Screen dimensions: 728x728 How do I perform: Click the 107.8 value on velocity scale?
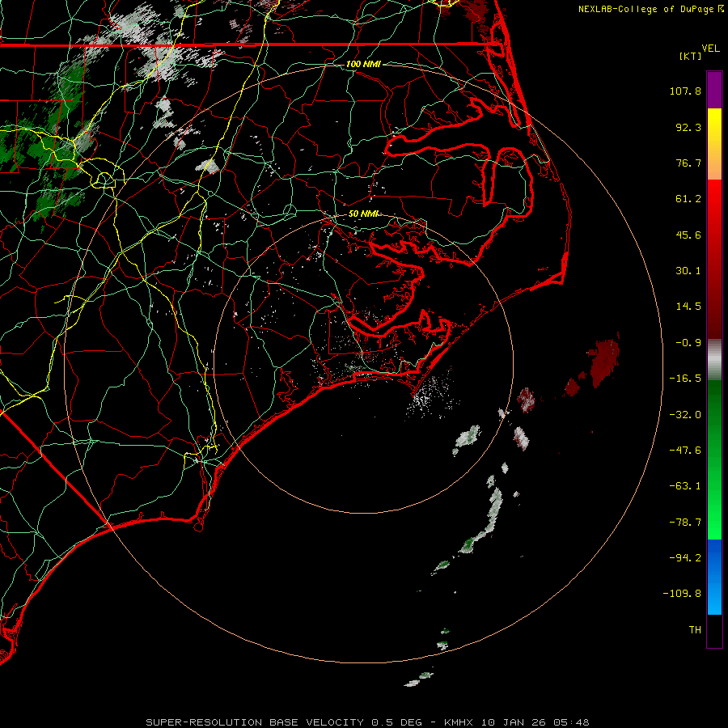pyautogui.click(x=685, y=91)
